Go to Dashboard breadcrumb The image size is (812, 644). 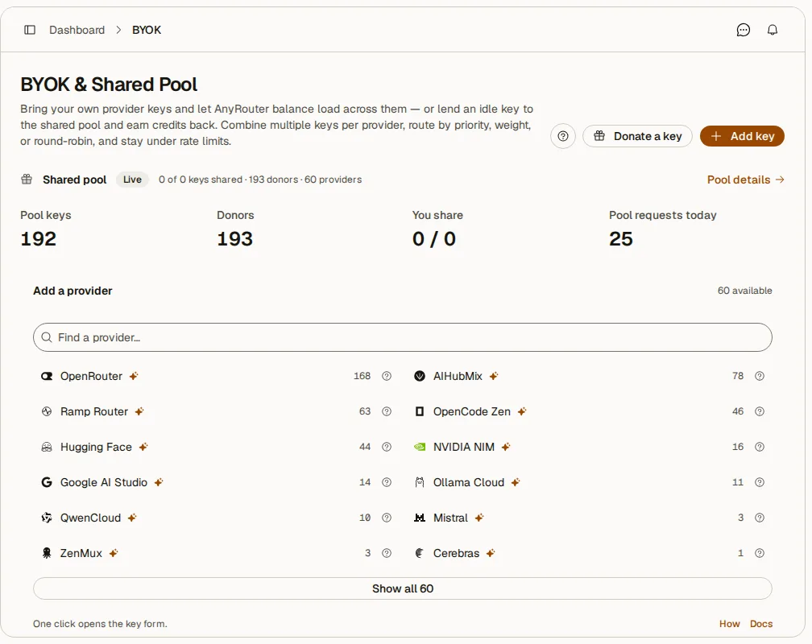[77, 30]
